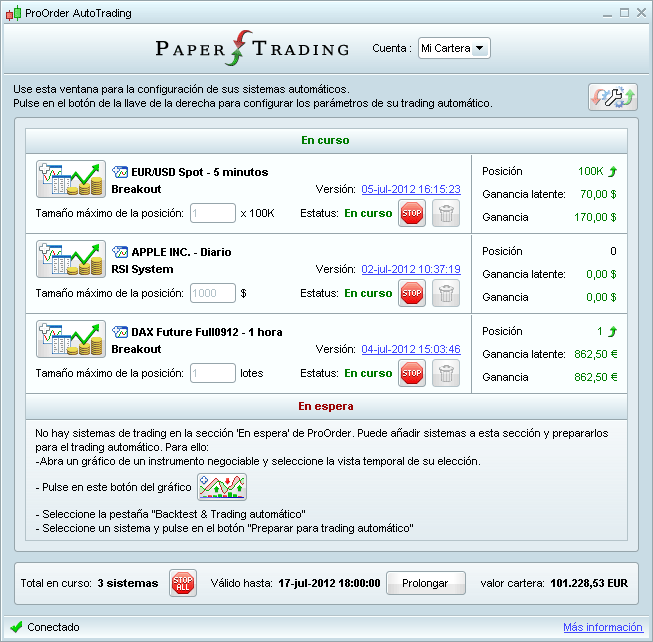This screenshot has width=653, height=642.
Task: Stop the EUR/USD Spot Breakout system
Action: 412,213
